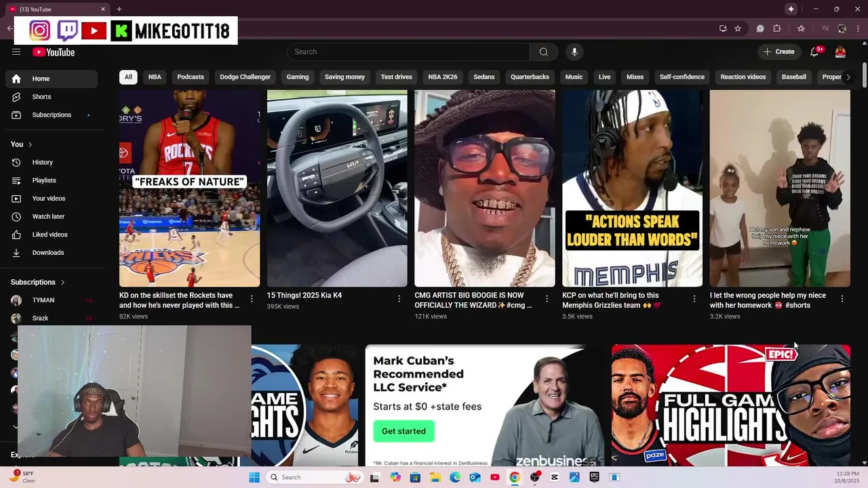868x488 pixels.
Task: Open the notifications bell
Action: tap(814, 52)
